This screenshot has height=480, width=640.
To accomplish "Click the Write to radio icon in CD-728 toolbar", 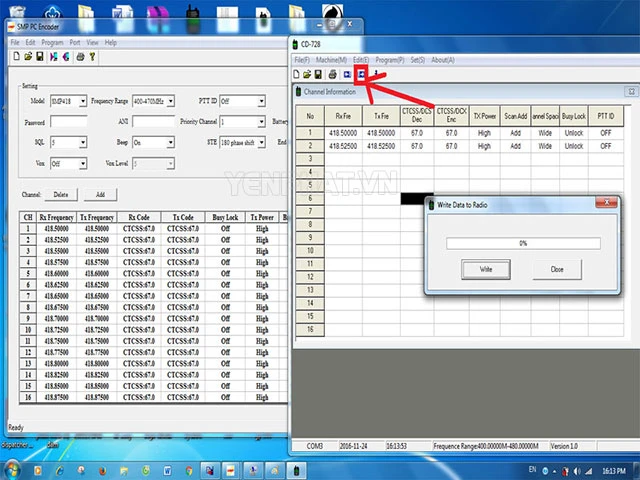I will 361,74.
